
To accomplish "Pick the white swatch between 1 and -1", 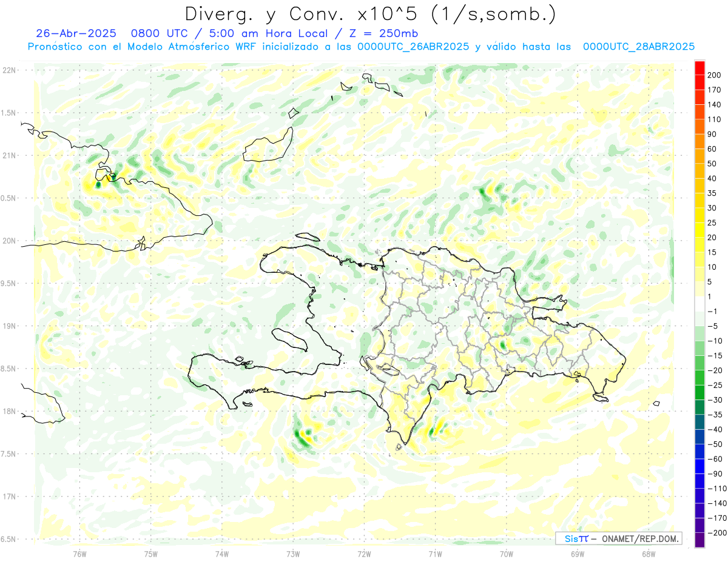I will (x=700, y=304).
